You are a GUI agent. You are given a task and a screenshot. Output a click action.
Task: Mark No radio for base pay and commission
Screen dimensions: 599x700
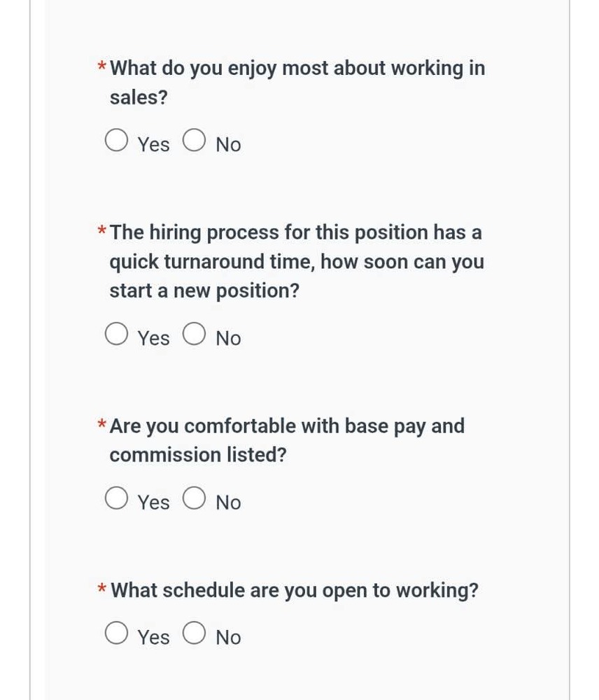[194, 500]
